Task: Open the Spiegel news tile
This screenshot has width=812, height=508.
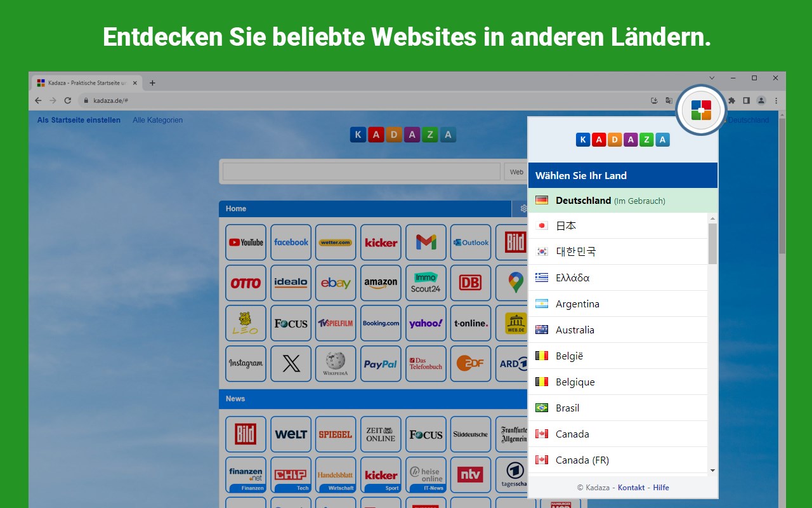Action: coord(336,434)
